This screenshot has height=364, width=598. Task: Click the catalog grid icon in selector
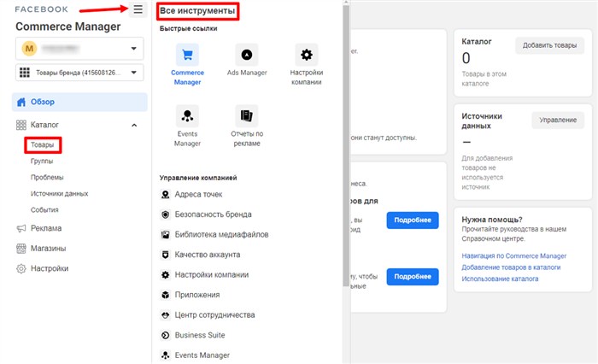click(x=25, y=73)
